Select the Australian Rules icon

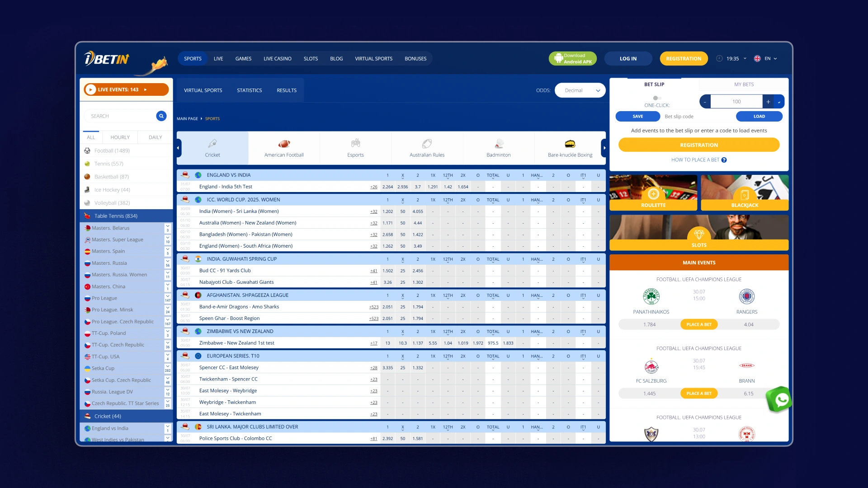(x=427, y=144)
